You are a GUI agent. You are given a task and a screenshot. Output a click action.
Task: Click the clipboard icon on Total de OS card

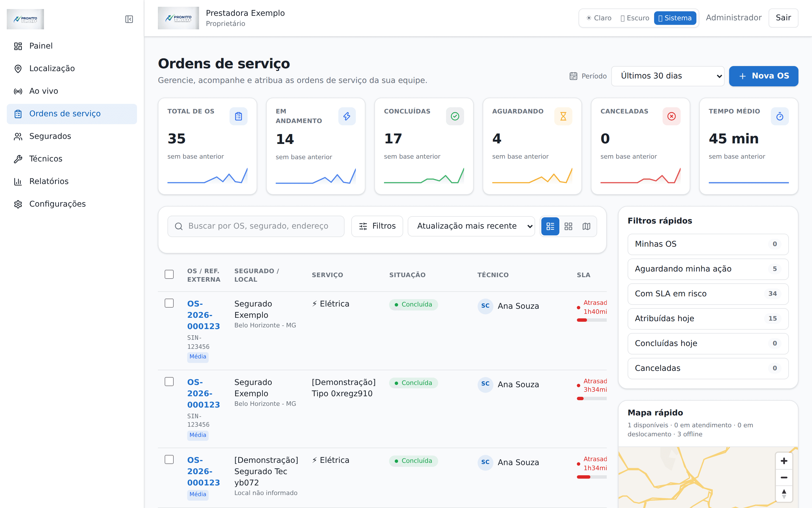click(x=238, y=116)
